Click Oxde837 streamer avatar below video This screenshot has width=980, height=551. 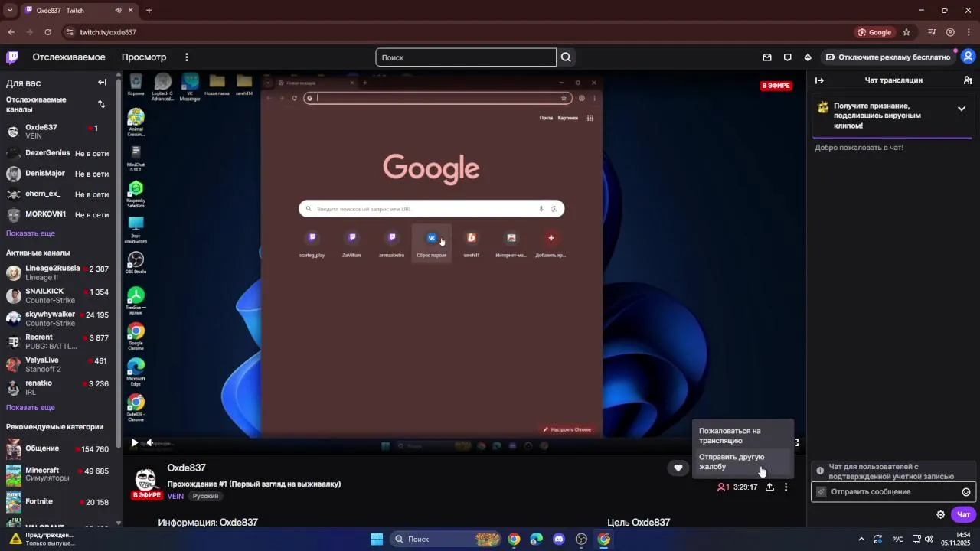(146, 481)
